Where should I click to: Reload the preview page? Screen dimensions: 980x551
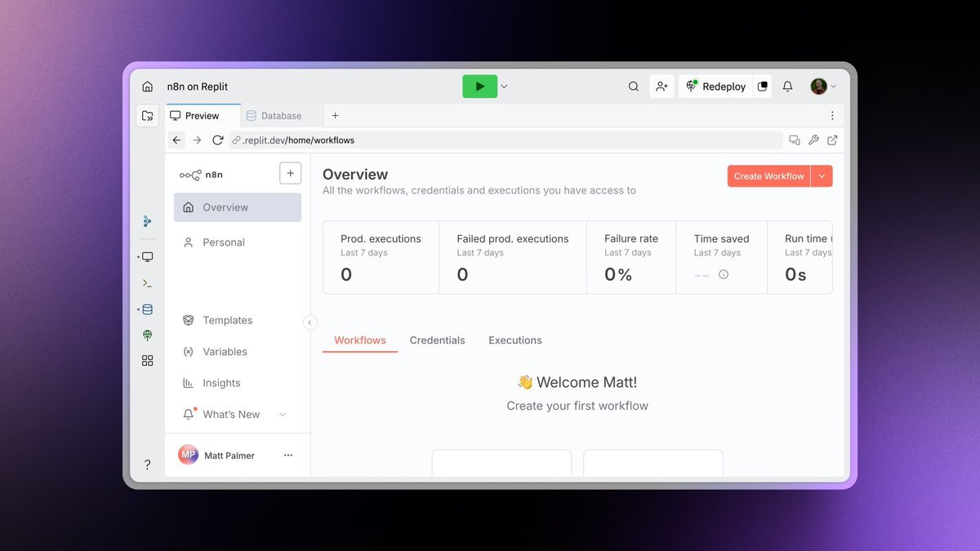(x=218, y=140)
